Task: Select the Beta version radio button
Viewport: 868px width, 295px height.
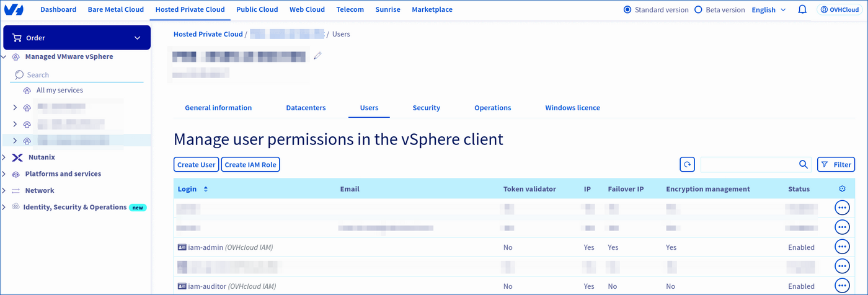Action: pyautogui.click(x=698, y=10)
